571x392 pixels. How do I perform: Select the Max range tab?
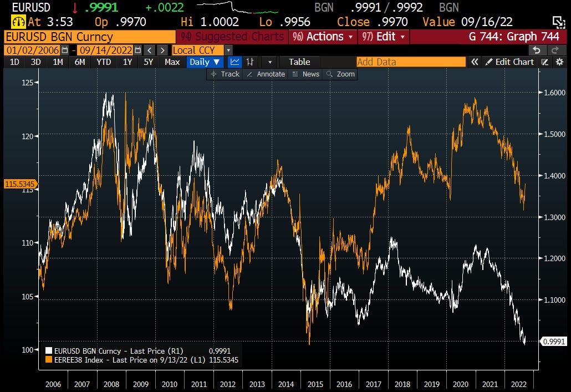tap(172, 62)
